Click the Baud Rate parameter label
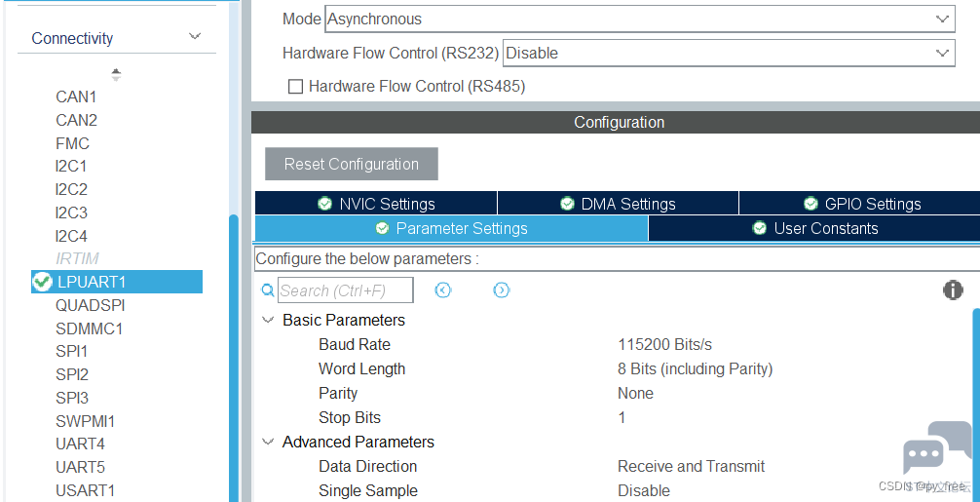980x502 pixels. click(355, 344)
